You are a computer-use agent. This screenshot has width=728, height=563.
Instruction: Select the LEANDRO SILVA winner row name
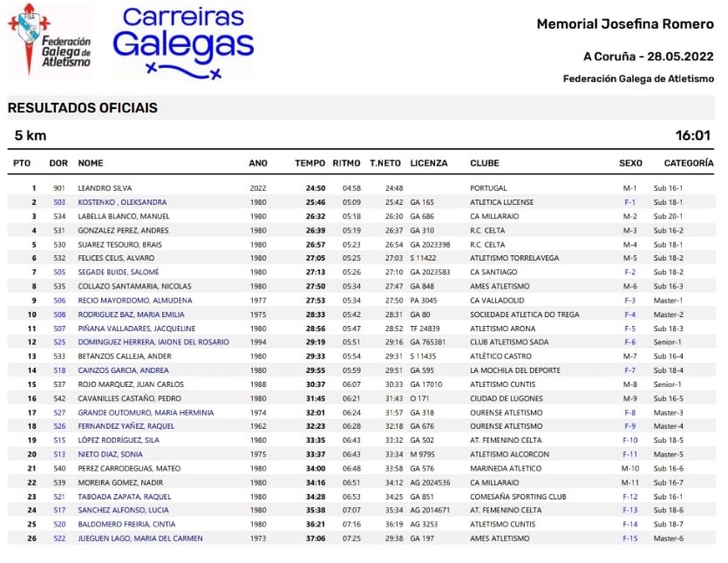point(105,188)
